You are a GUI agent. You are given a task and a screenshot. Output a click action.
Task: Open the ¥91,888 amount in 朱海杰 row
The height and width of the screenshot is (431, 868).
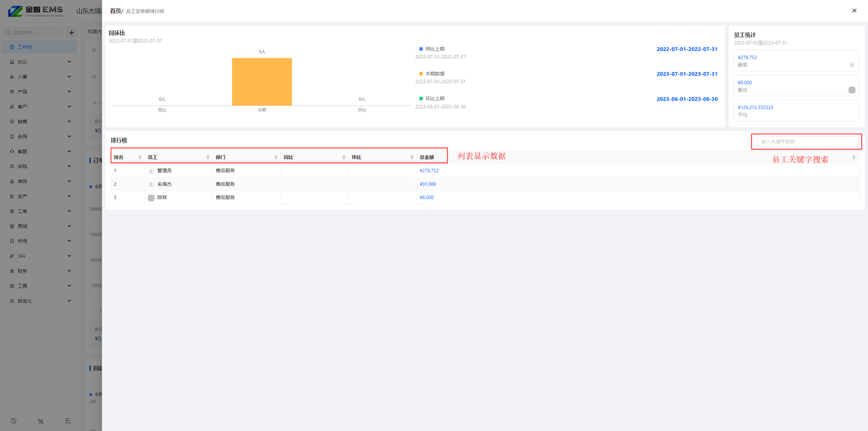tap(428, 184)
